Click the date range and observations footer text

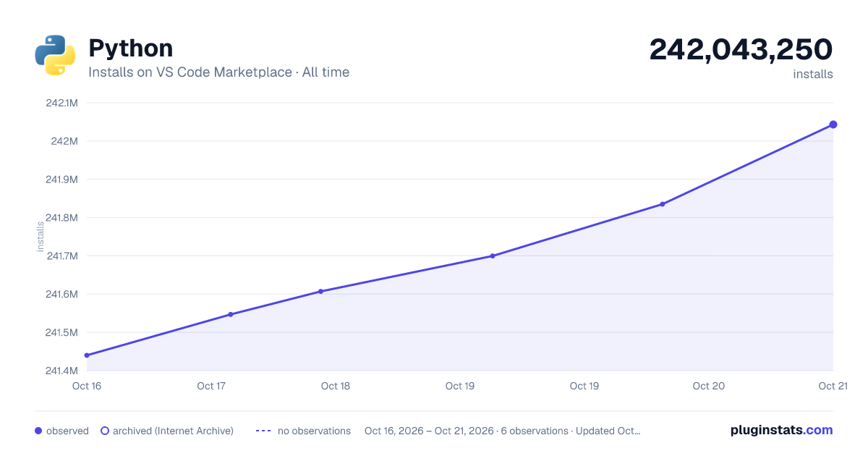coord(503,431)
